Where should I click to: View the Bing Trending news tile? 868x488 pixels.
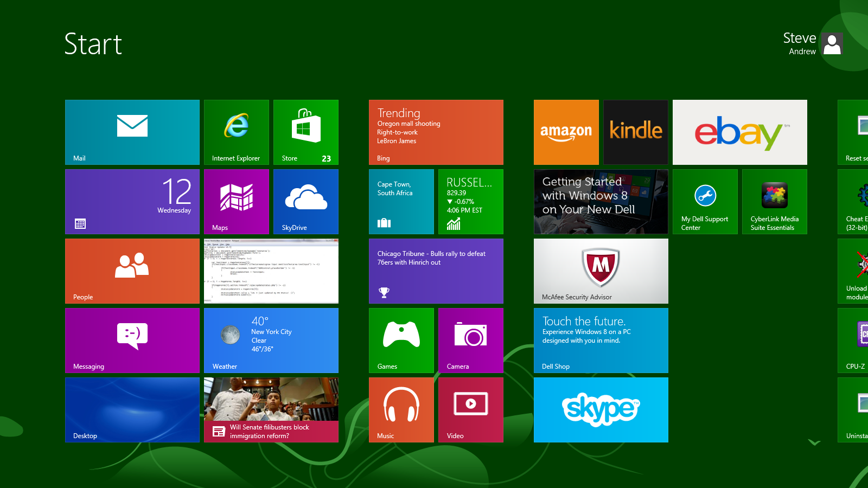tap(436, 132)
